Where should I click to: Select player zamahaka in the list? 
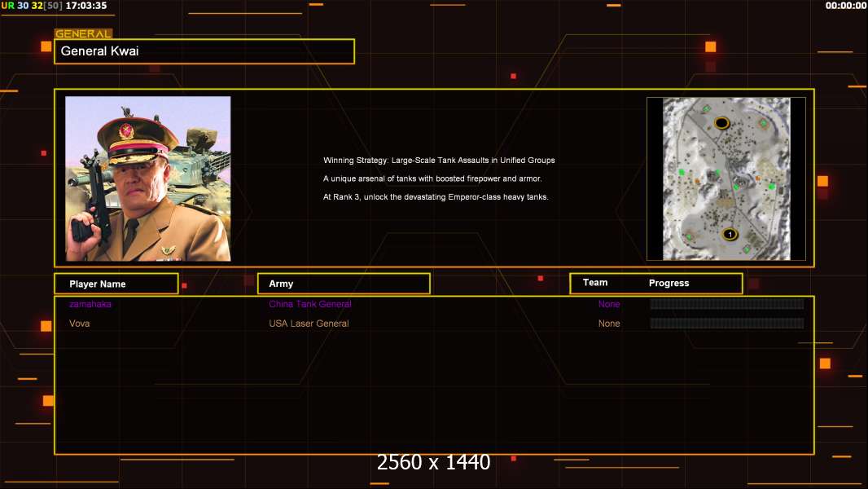90,304
